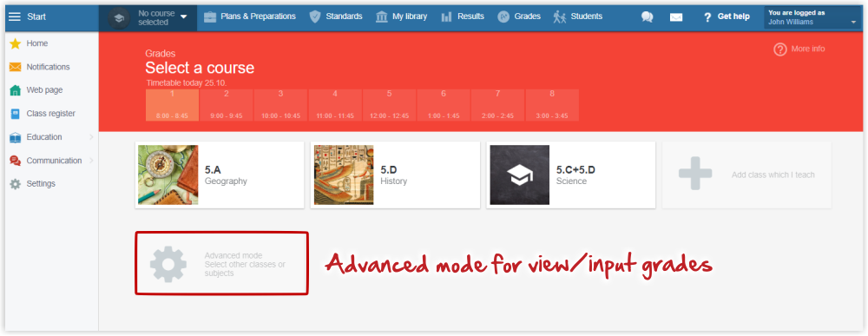
Task: Click the Settings gear in sidebar
Action: (15, 184)
